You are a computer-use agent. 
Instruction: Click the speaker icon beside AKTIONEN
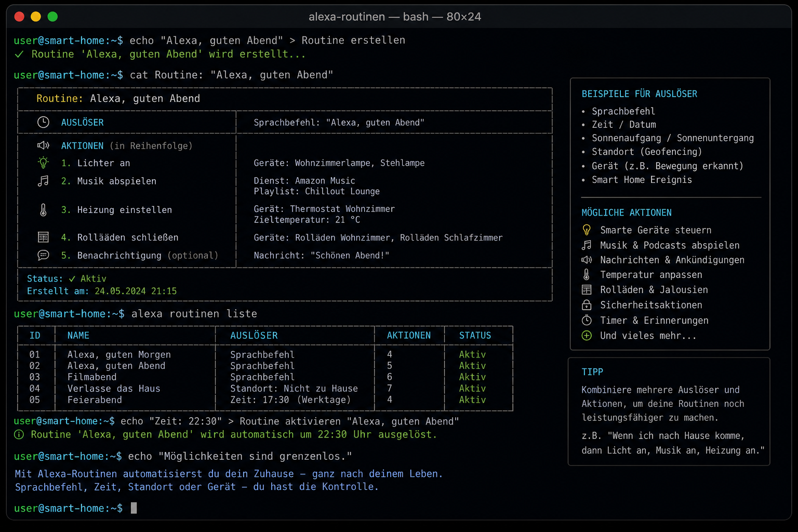click(x=43, y=145)
